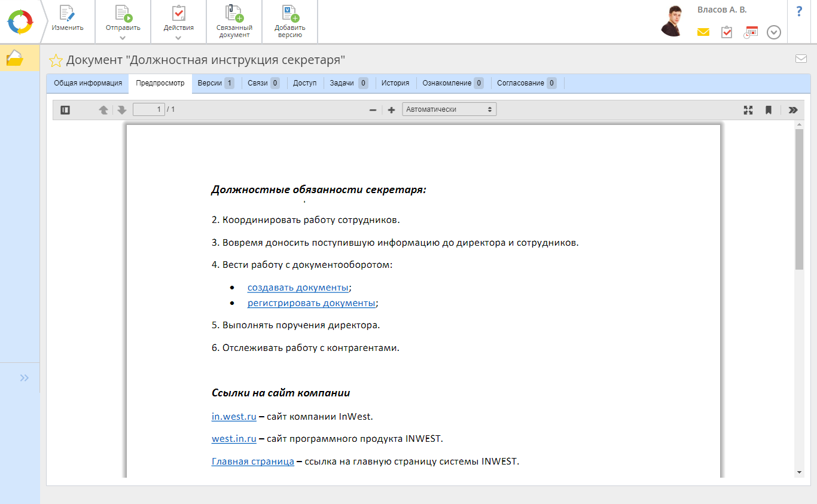Click the help question mark icon

coord(799,11)
